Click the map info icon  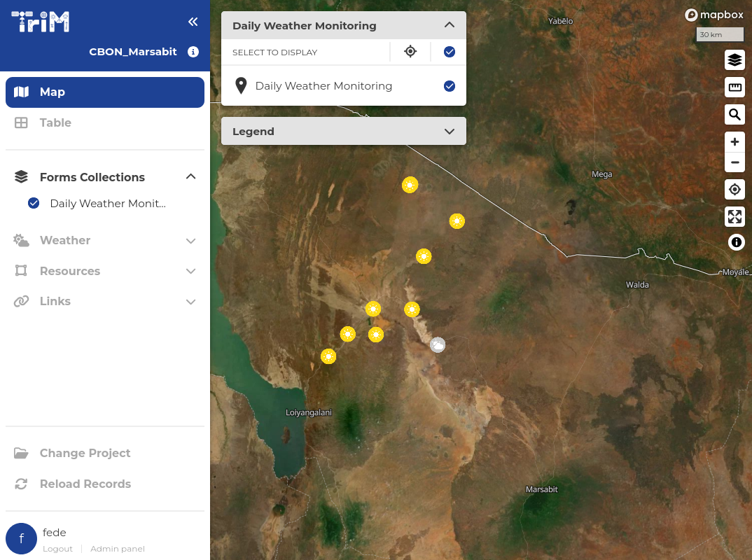click(x=736, y=242)
